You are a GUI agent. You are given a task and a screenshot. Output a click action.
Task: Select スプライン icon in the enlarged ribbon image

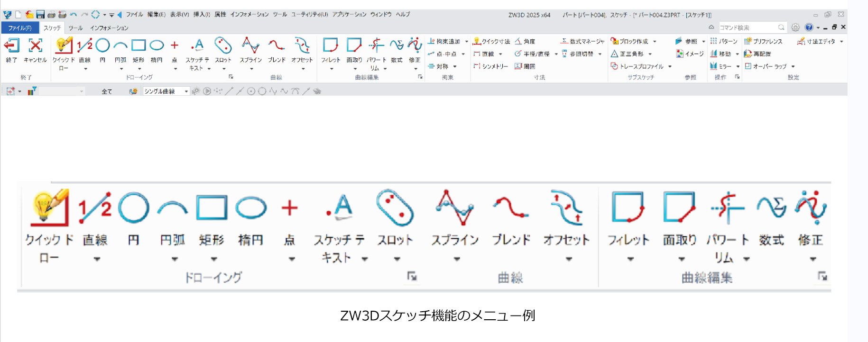pos(455,207)
